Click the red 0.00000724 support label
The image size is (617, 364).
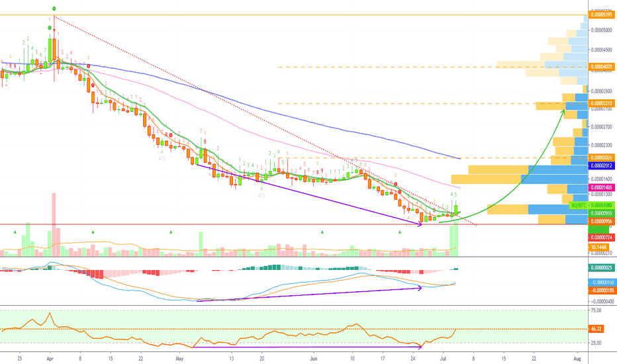(x=602, y=238)
